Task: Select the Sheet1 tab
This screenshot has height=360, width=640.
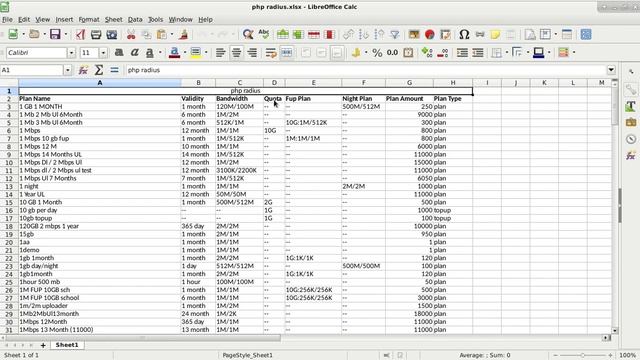Action: point(67,345)
